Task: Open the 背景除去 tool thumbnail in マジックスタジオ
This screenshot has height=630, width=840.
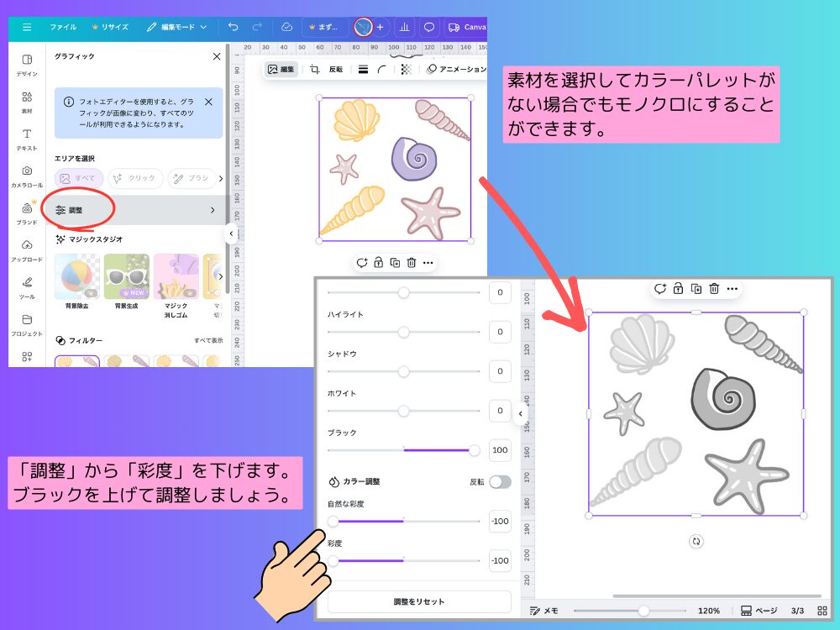Action: point(76,276)
